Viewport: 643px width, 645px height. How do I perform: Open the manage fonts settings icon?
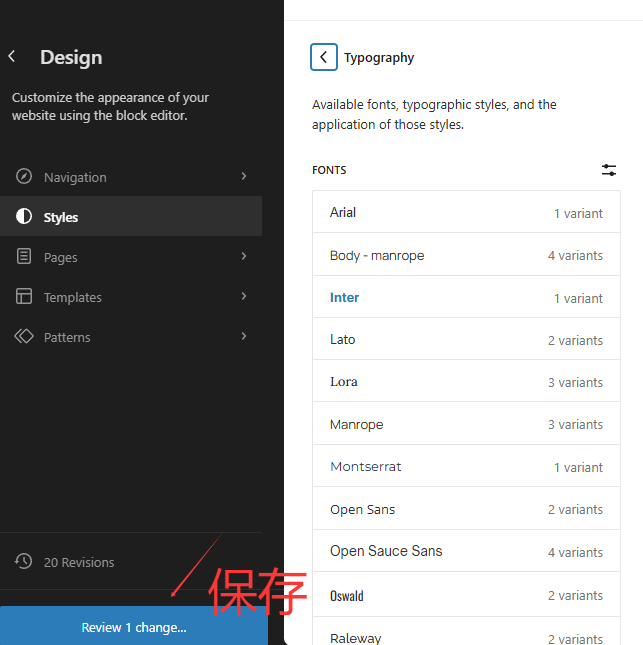[x=609, y=170]
